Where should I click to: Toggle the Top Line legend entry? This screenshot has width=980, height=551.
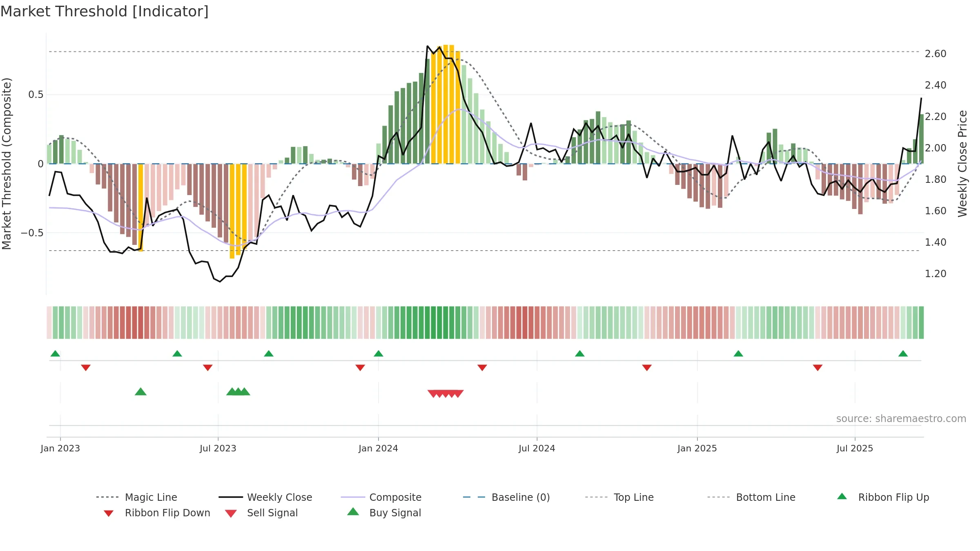(x=619, y=497)
